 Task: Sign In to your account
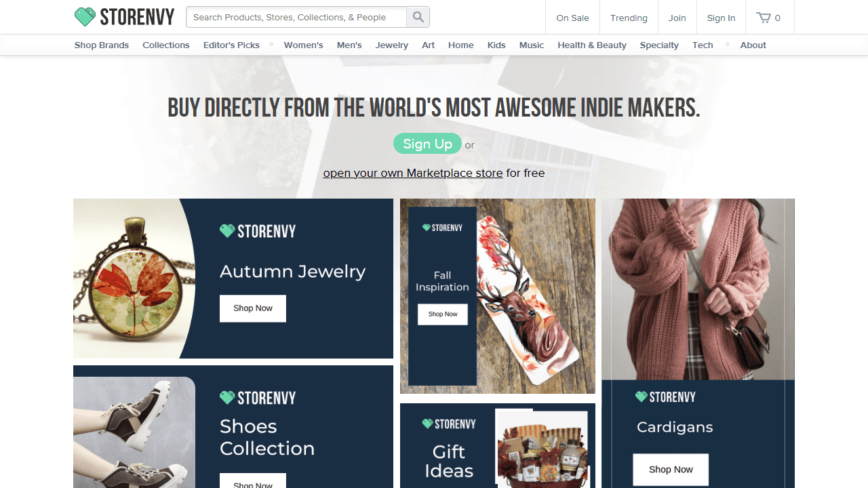721,18
